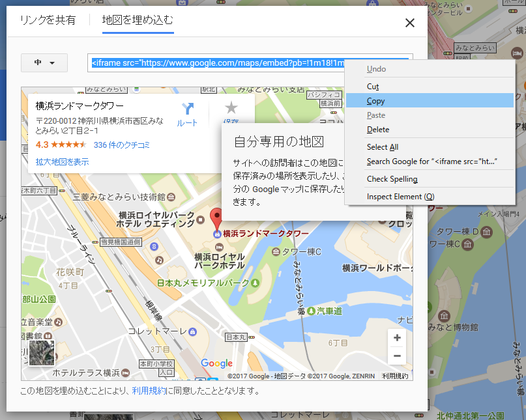Click the 横浜ロイヤルパーク ウエディング marker icon
Screen dimensions: 526x420
[x=201, y=220]
